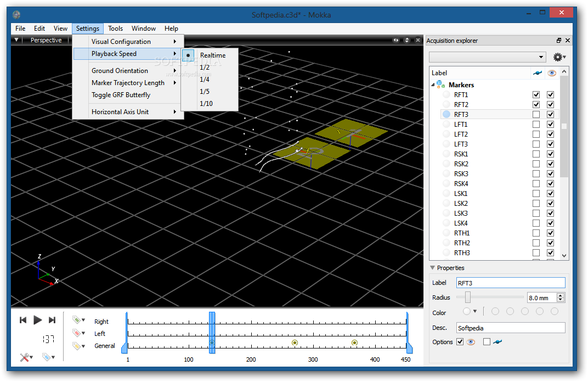
Task: Expand Marker Trajectory Length submenu
Action: pos(128,82)
